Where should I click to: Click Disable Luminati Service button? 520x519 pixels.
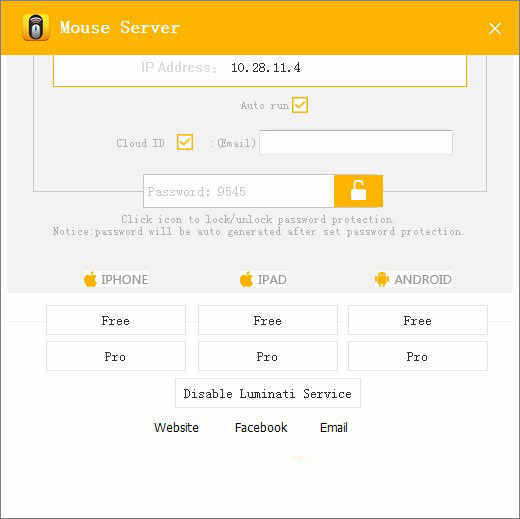click(268, 393)
